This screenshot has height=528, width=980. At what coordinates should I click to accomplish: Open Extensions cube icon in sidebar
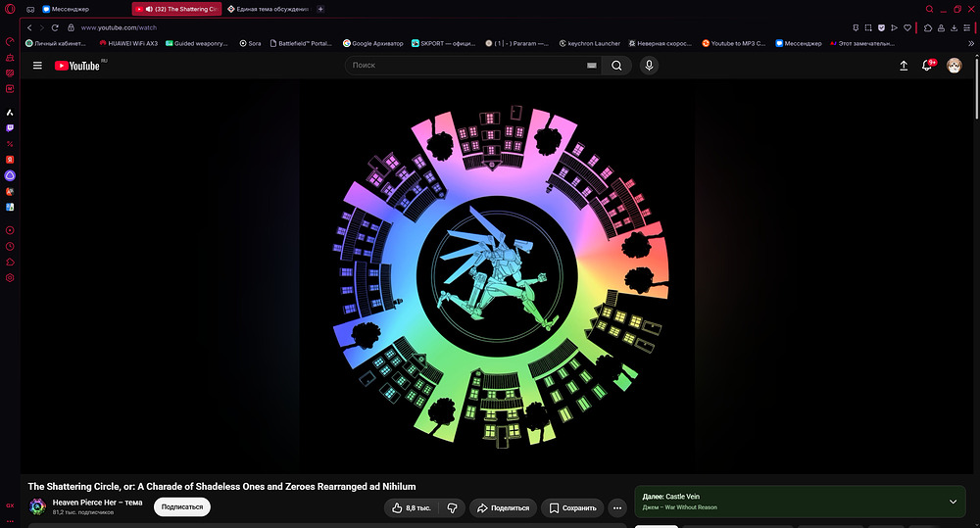click(x=10, y=262)
